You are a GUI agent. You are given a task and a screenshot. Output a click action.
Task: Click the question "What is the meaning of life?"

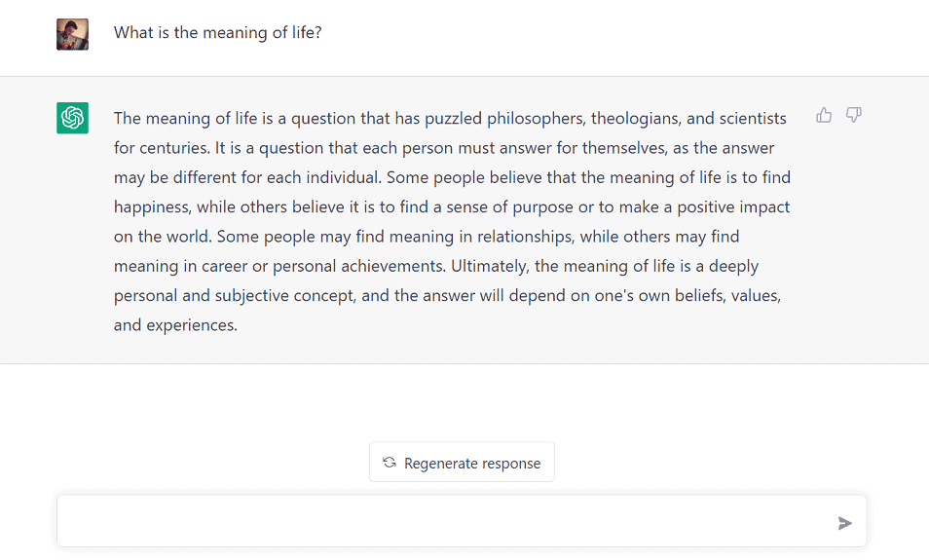click(217, 33)
